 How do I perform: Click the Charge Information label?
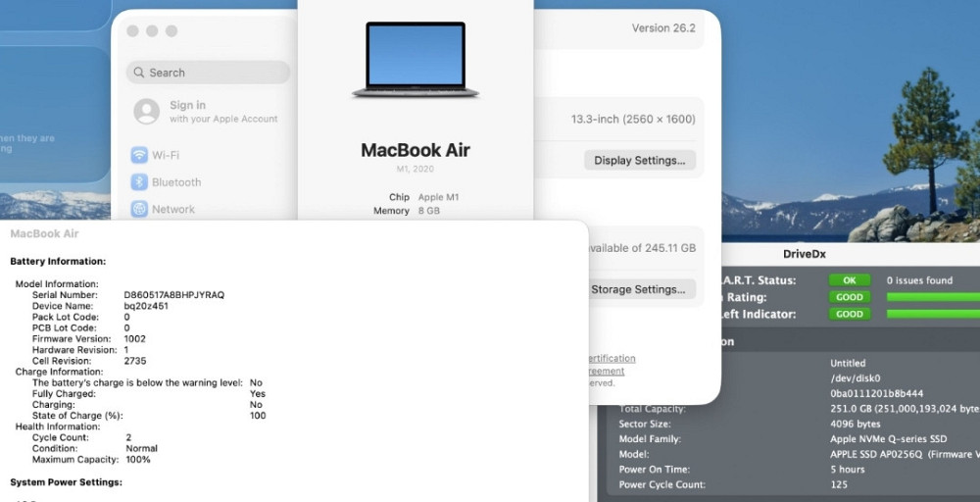pos(59,372)
